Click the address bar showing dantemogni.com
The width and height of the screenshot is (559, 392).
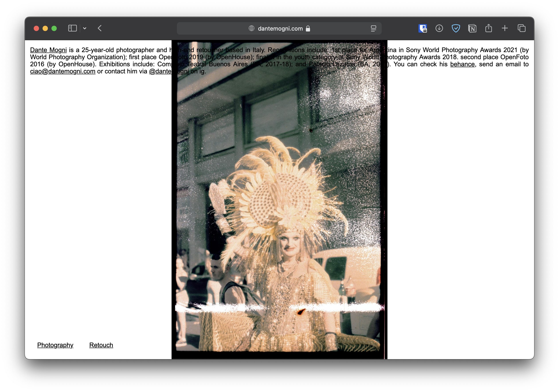coord(279,28)
